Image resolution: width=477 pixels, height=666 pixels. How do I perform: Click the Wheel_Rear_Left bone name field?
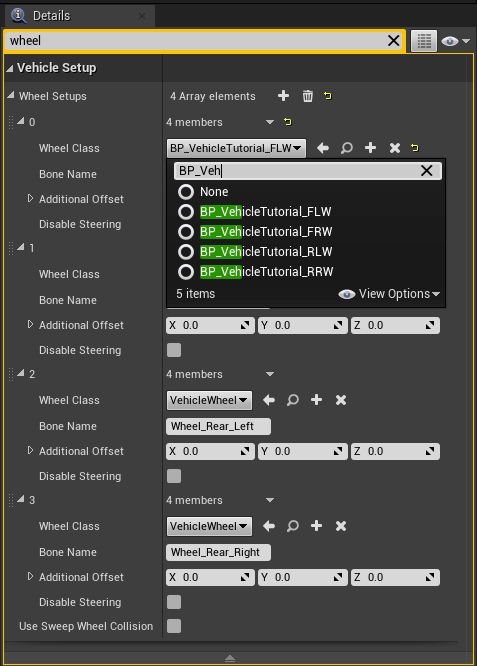tap(218, 426)
